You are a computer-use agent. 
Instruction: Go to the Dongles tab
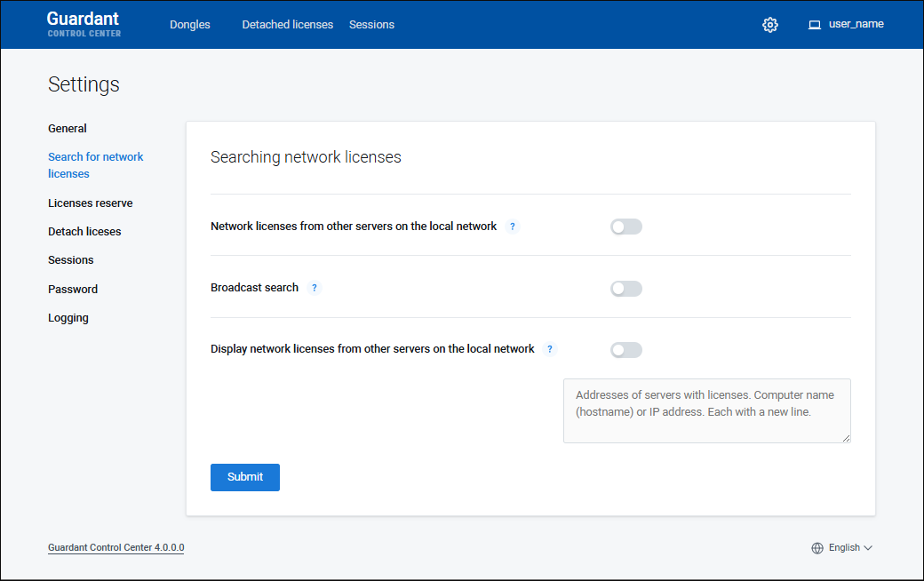coord(190,25)
